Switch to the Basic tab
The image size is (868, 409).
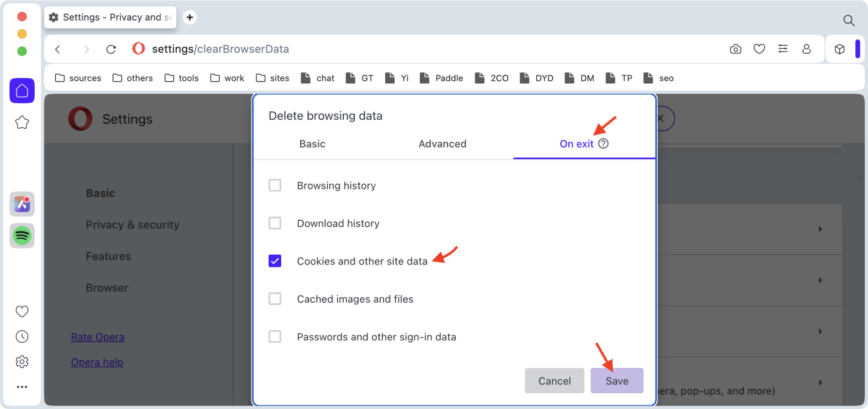312,144
